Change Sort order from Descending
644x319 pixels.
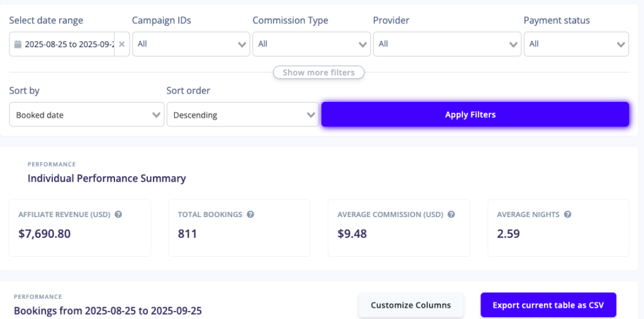click(x=243, y=115)
